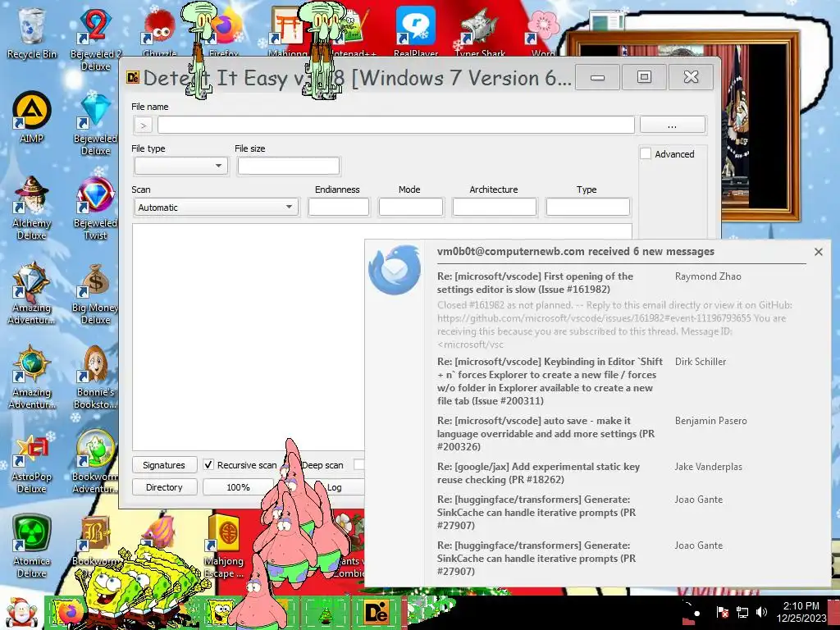
Task: Click the AstroPop Deluxe icon
Action: [x=32, y=462]
